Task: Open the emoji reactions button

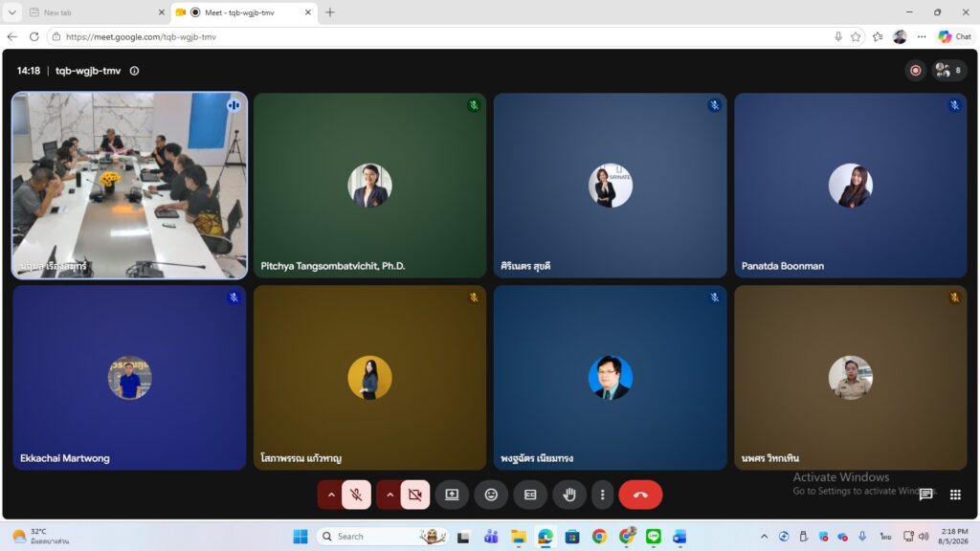Action: [x=491, y=495]
